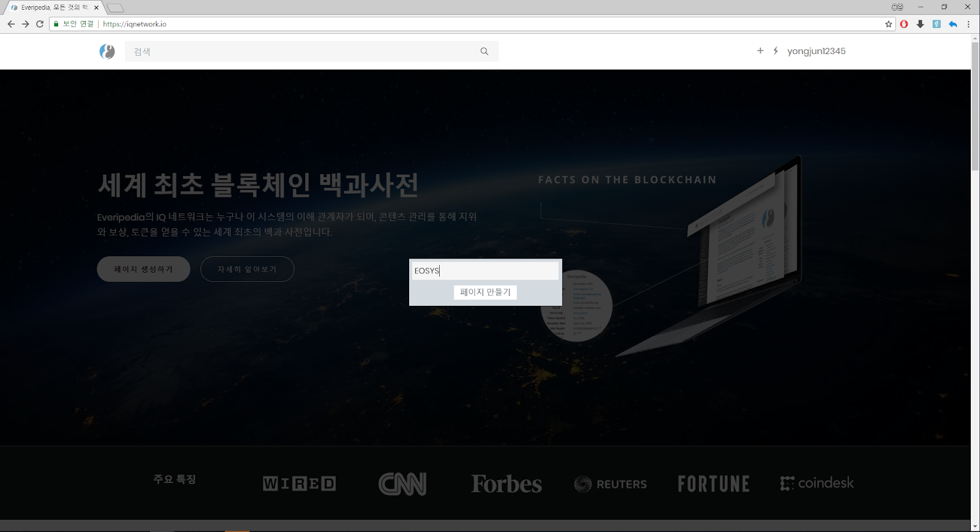Click the '주요 특징' label
The width and height of the screenshot is (980, 532).
point(175,479)
